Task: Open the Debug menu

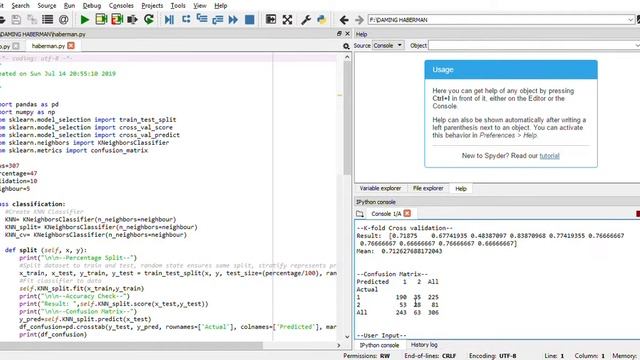Action: tap(92, 6)
